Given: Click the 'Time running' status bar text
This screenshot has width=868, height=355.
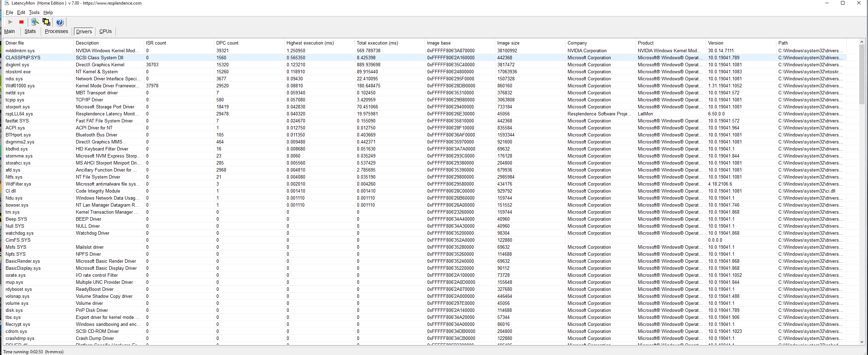Looking at the screenshot, I should click(x=33, y=351).
